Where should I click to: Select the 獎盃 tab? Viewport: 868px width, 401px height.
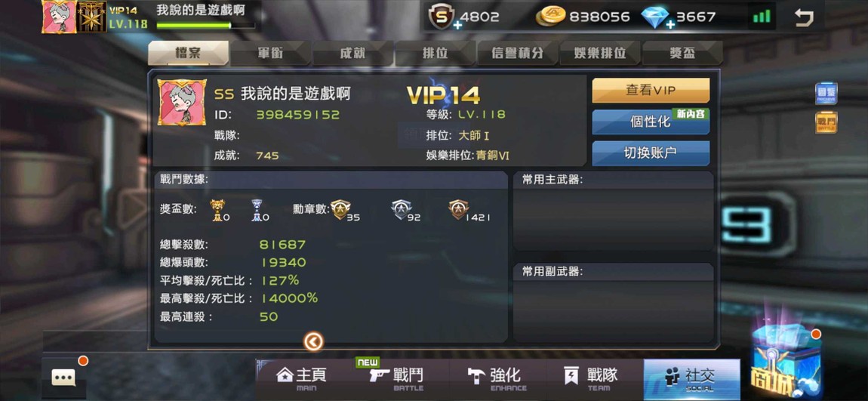(x=682, y=53)
